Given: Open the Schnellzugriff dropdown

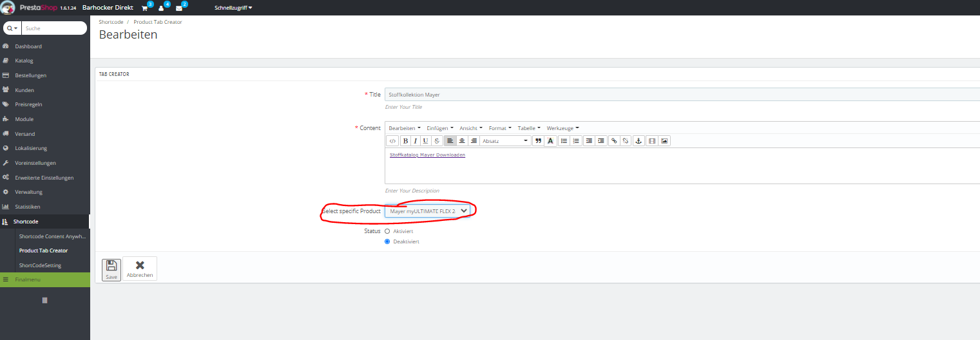Looking at the screenshot, I should tap(233, 8).
